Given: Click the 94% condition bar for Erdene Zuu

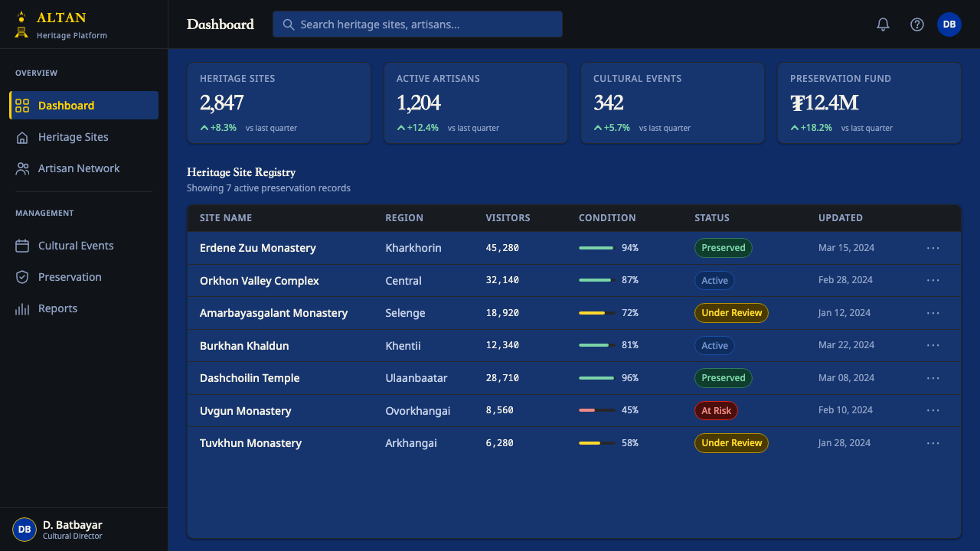Looking at the screenshot, I should click(x=597, y=248).
